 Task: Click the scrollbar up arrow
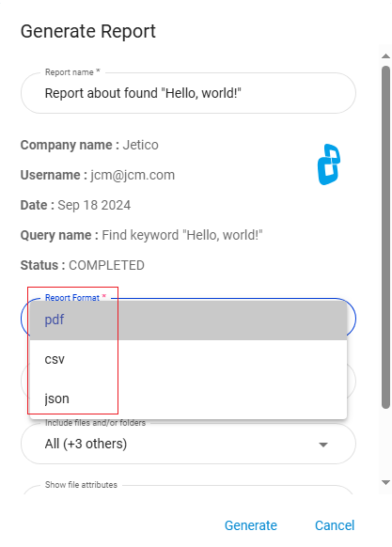(x=385, y=55)
